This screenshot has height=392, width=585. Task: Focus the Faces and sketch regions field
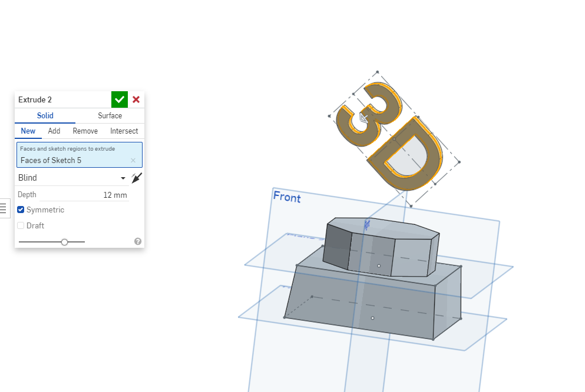click(80, 155)
